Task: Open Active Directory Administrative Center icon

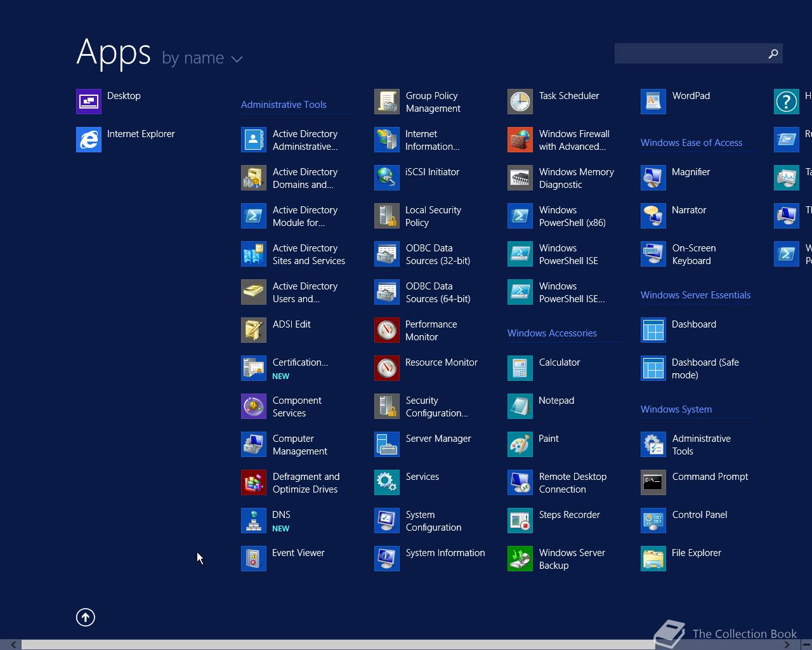Action: click(254, 140)
